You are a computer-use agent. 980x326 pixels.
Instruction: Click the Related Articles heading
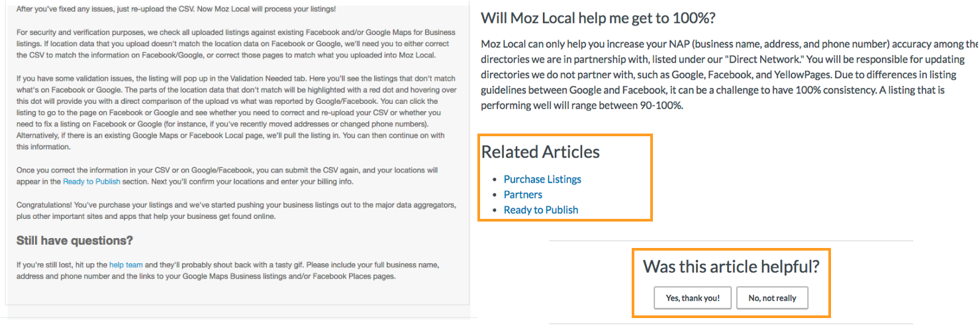click(x=540, y=151)
